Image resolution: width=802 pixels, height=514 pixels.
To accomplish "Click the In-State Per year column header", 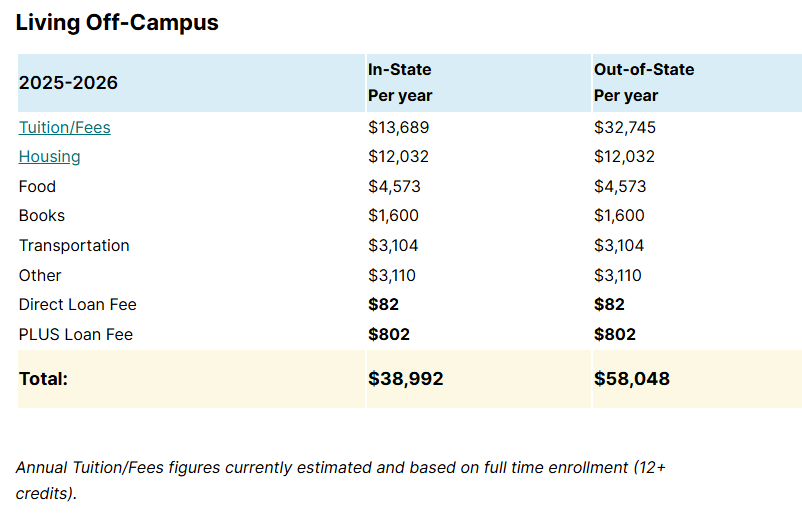I will (400, 83).
